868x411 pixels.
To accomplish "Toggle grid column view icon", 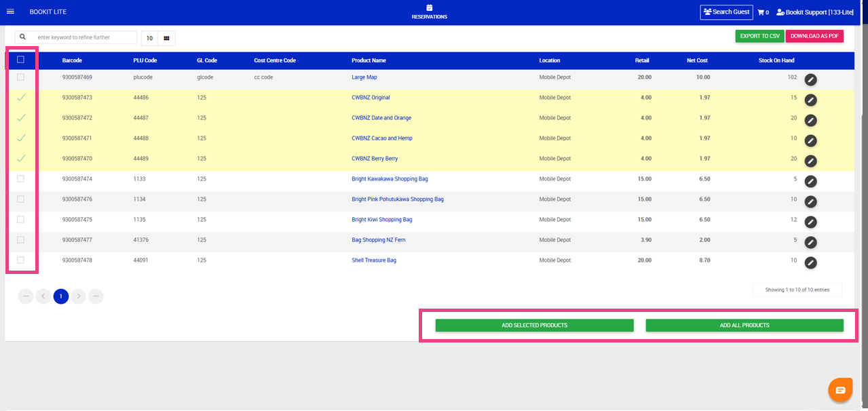I will pyautogui.click(x=166, y=38).
